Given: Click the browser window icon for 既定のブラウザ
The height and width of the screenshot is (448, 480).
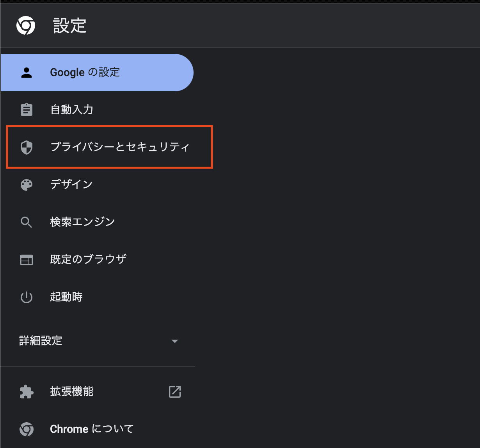Looking at the screenshot, I should coord(27,260).
